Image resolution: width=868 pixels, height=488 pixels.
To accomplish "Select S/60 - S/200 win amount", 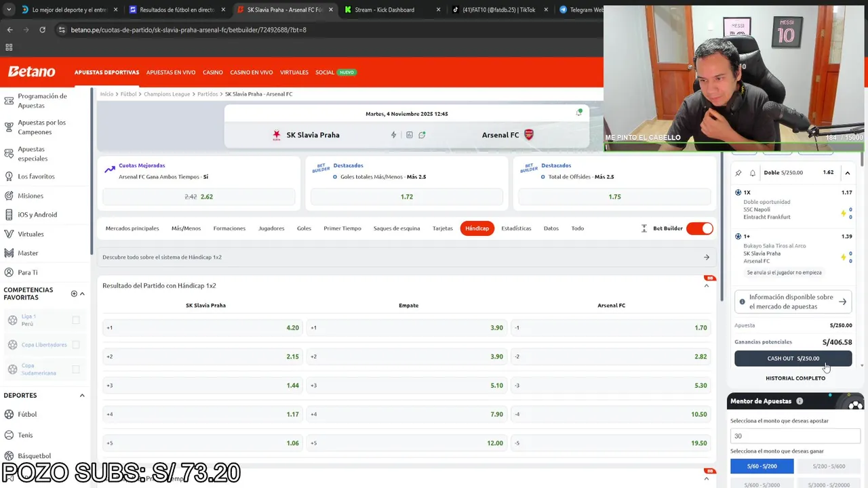I will point(762,466).
